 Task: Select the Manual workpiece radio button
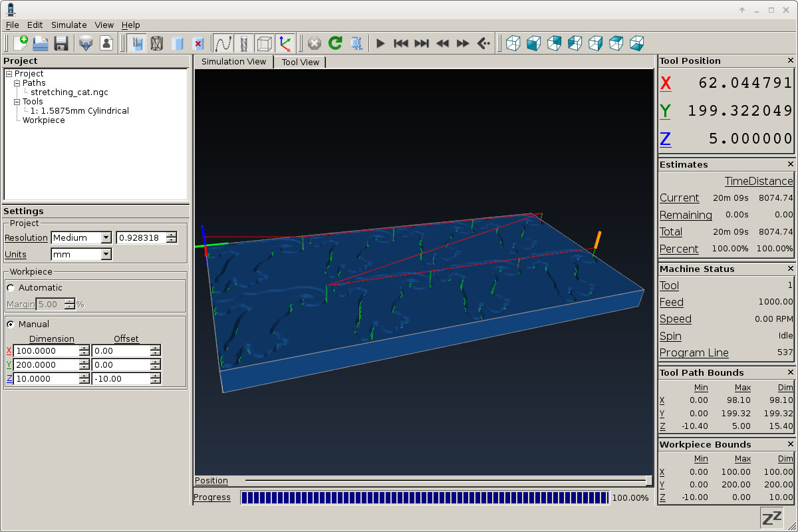pos(11,324)
